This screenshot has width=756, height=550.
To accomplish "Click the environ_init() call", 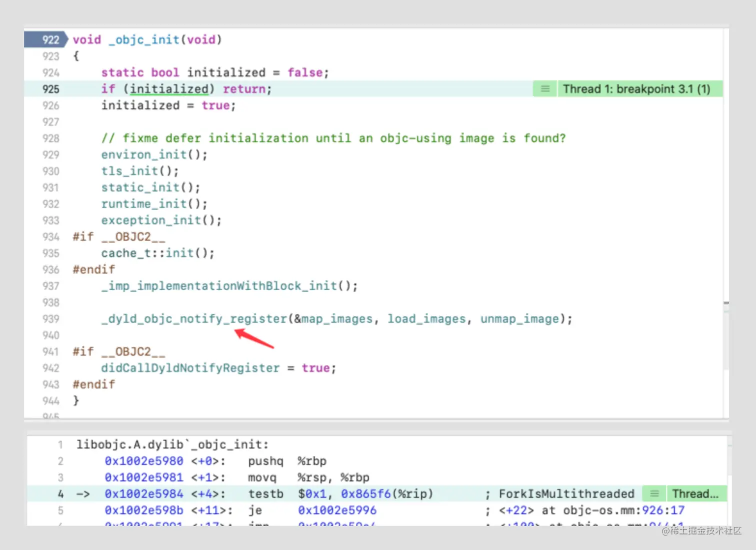I will (x=154, y=155).
